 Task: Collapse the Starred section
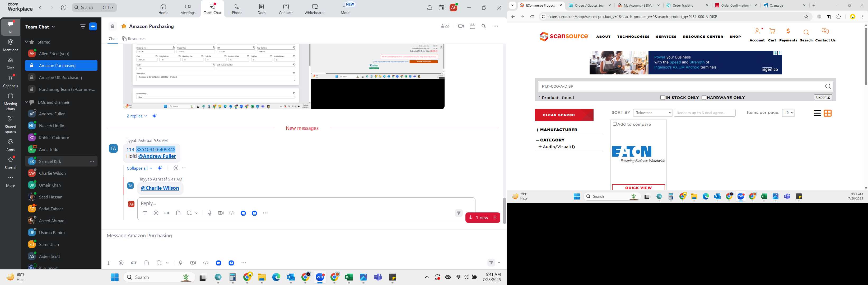tap(26, 42)
